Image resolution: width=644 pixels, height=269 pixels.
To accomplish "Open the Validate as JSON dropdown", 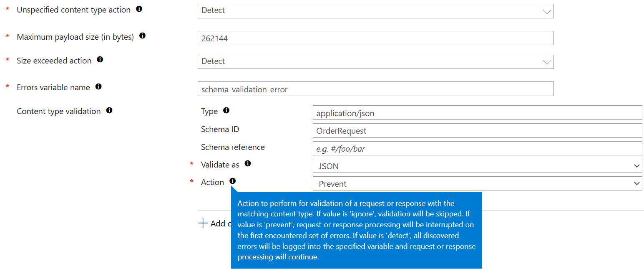I will [x=477, y=166].
